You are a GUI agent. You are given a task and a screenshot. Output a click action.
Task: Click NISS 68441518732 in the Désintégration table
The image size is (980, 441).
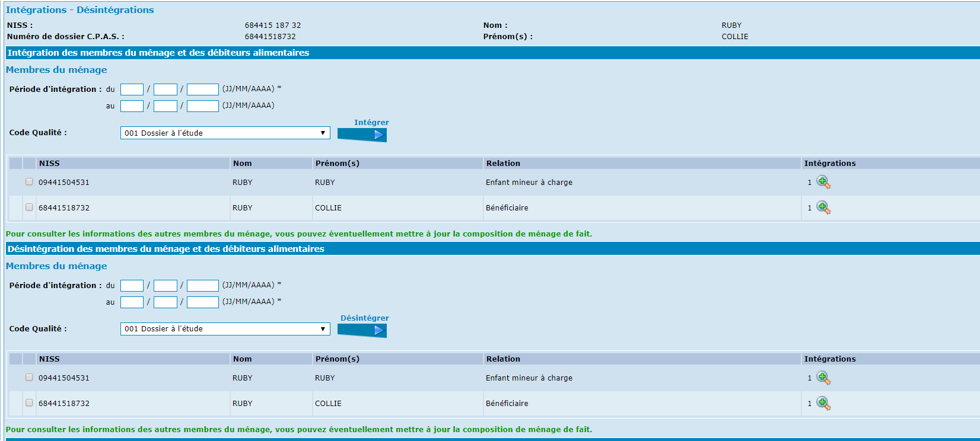click(x=64, y=403)
